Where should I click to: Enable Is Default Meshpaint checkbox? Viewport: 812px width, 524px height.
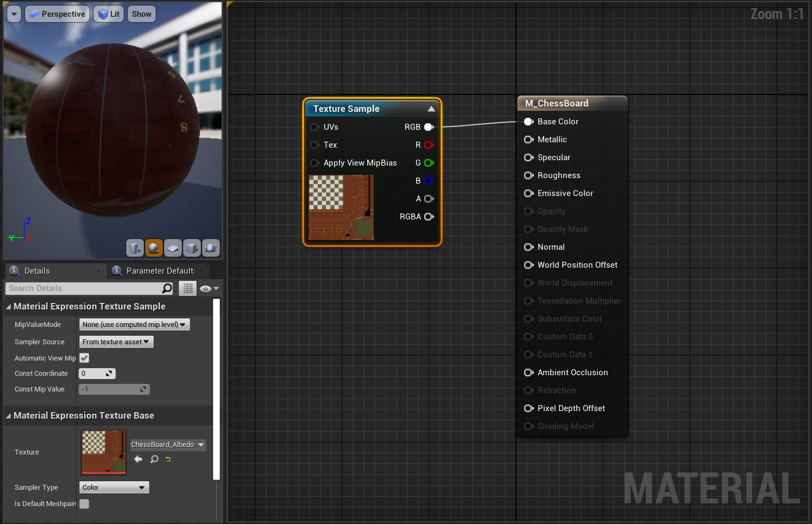pos(84,504)
